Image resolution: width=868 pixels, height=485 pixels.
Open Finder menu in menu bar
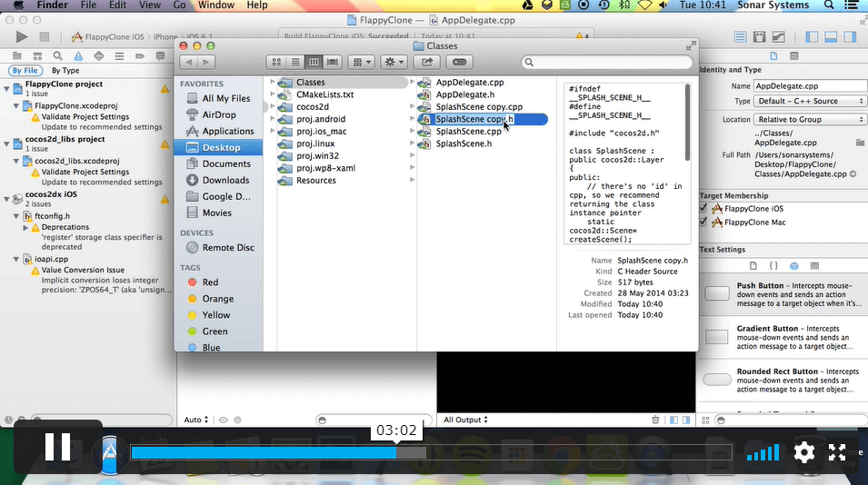click(53, 5)
